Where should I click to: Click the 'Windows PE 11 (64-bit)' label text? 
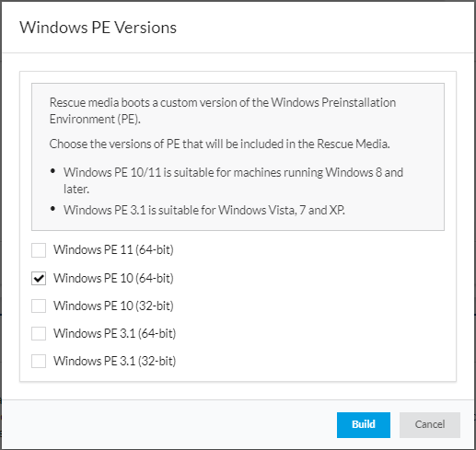coord(113,250)
